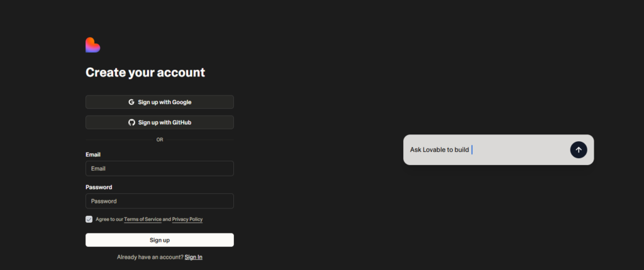Focus the Password input field
The image size is (644, 270).
(159, 201)
